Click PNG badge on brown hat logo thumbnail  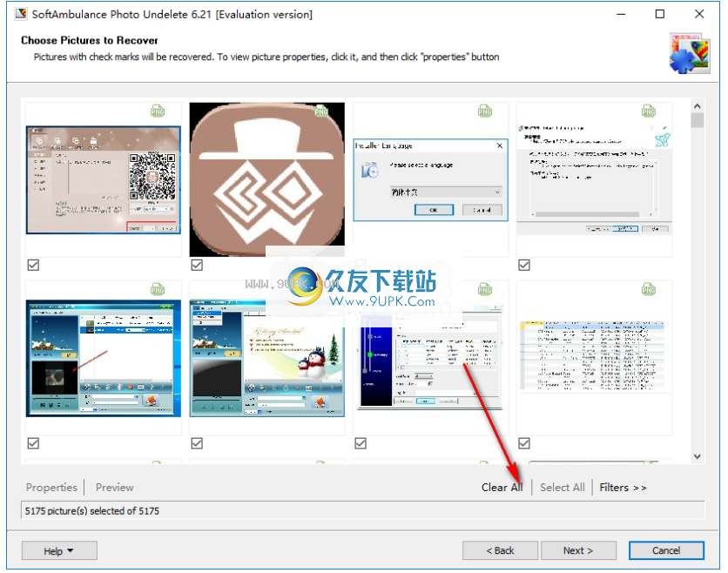(321, 111)
